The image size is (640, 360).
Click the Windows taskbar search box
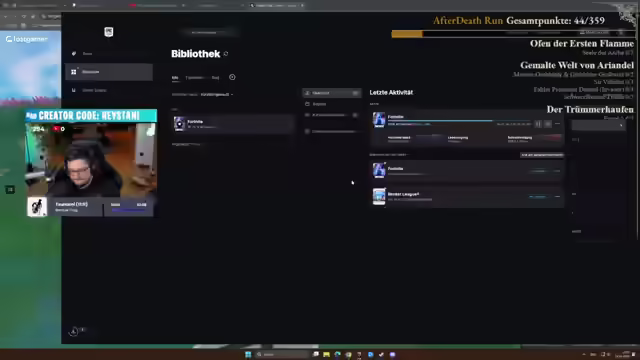click(282, 354)
